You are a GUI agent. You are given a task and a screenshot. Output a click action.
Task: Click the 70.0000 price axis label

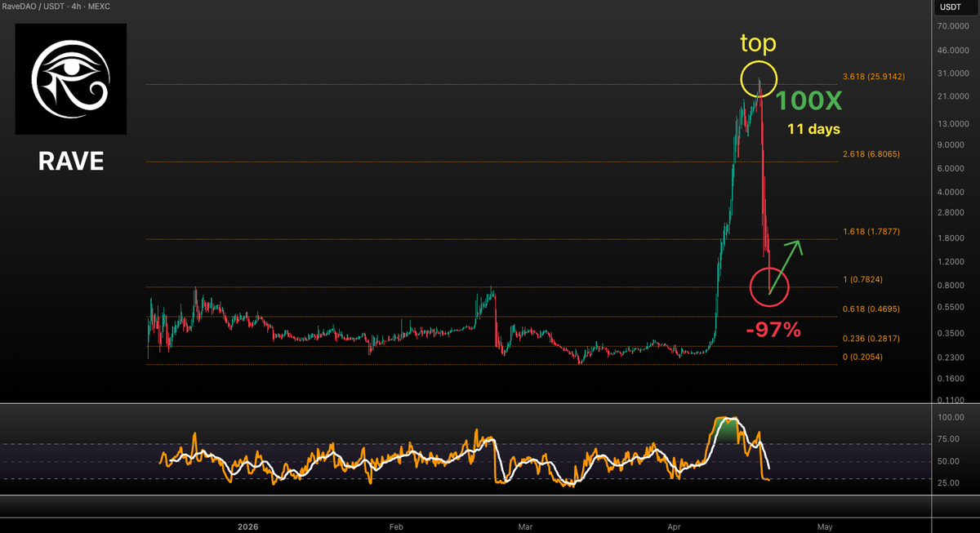[x=953, y=27]
